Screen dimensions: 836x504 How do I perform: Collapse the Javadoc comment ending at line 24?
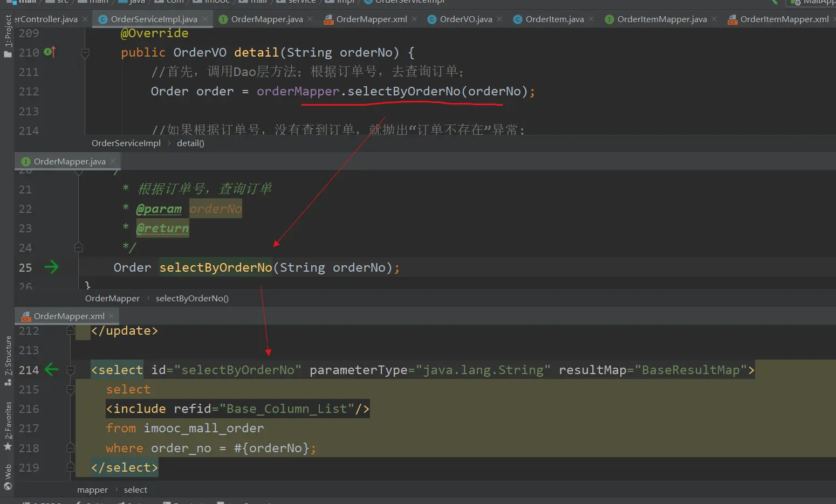click(x=79, y=247)
